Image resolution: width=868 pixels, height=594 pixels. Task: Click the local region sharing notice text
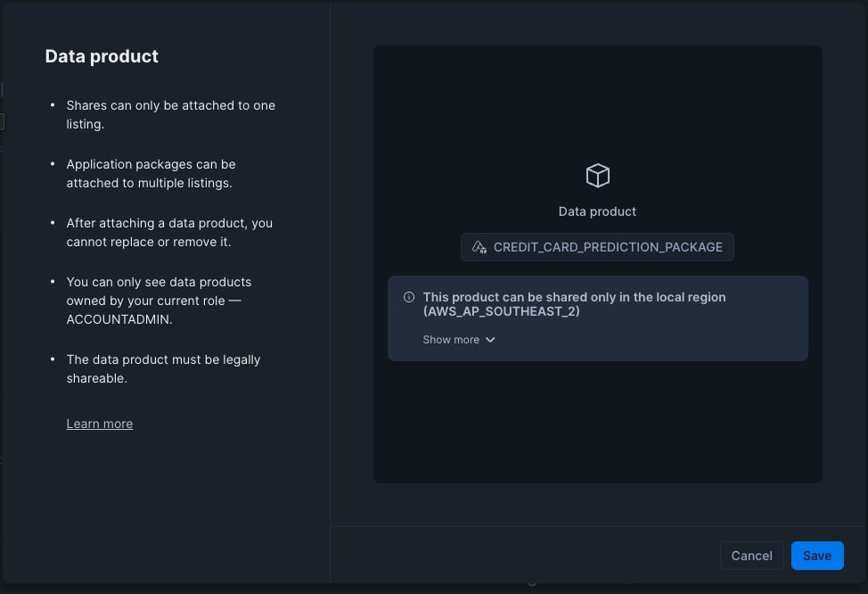[574, 297]
